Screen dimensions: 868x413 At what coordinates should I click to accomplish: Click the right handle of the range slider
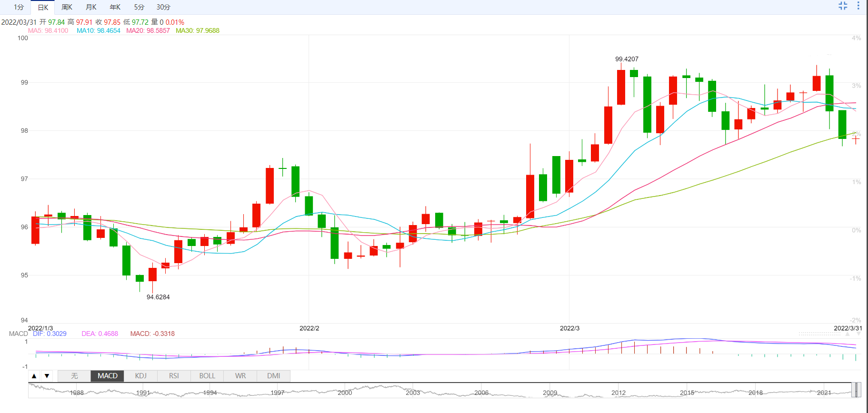tap(858, 390)
